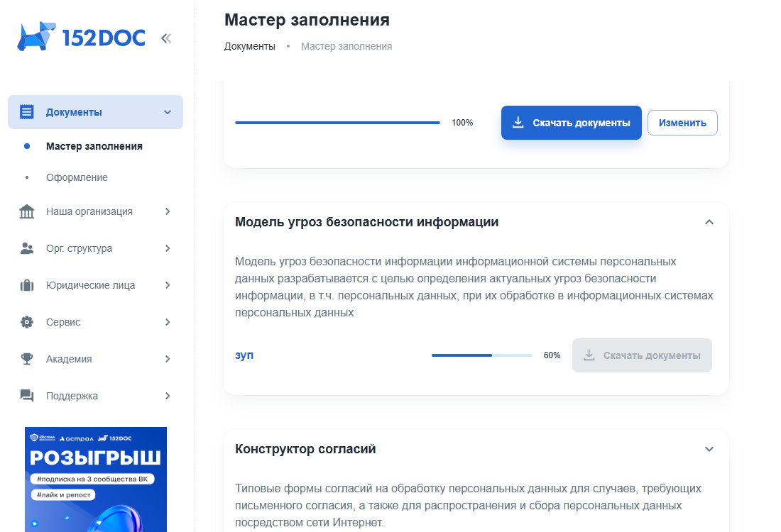Expand the Конструктор согласий section
This screenshot has height=532, width=781.
[709, 449]
